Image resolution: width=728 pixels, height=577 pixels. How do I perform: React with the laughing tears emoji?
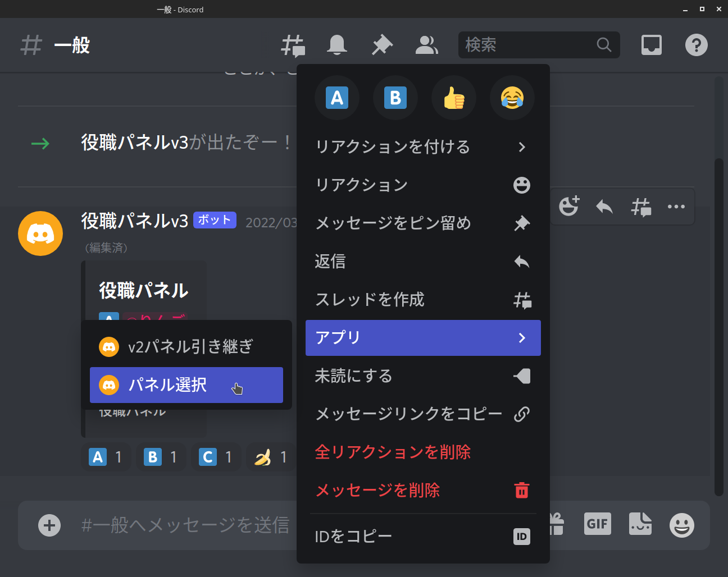coord(512,98)
